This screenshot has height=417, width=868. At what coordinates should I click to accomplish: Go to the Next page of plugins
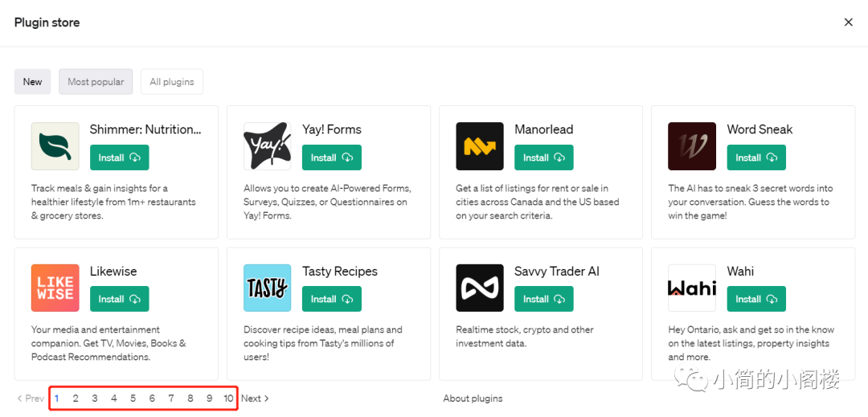(x=255, y=399)
